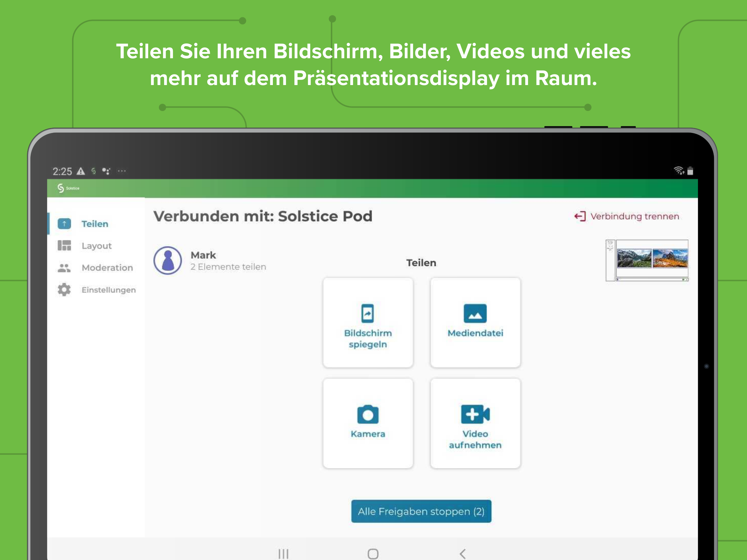Tap the Android home button
Viewport: 747px width, 560px height.
(373, 554)
